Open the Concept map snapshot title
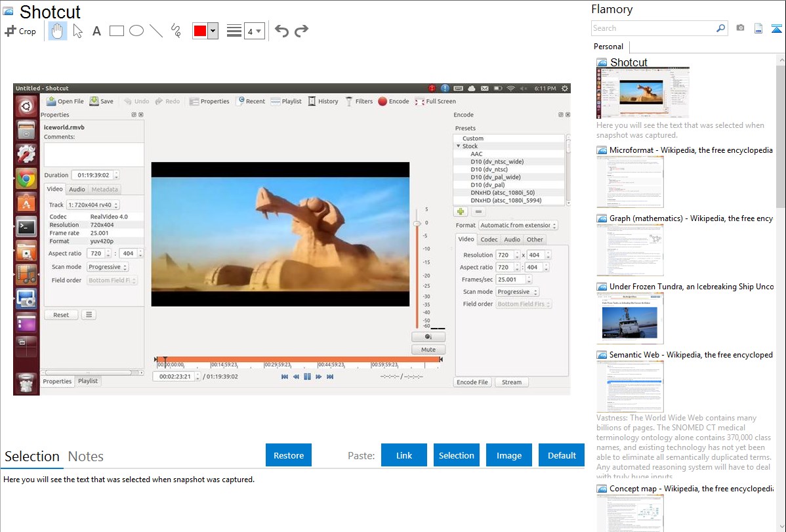The width and height of the screenshot is (786, 532). [691, 489]
